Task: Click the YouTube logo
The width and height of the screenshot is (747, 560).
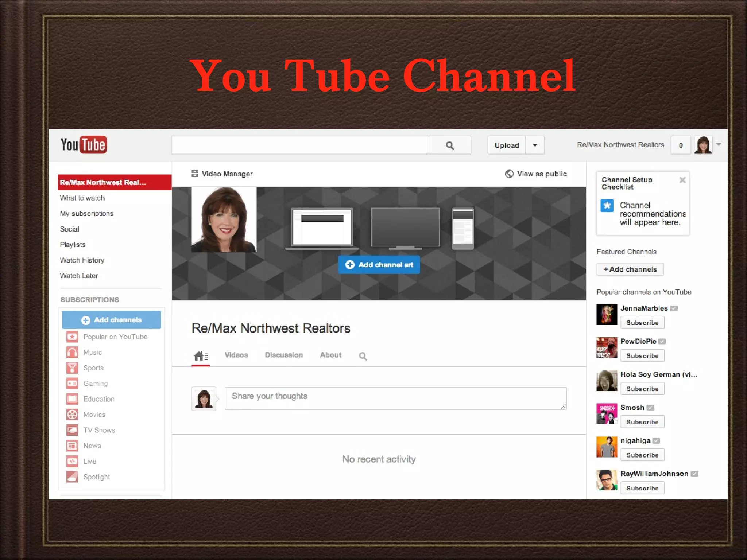Action: point(84,145)
